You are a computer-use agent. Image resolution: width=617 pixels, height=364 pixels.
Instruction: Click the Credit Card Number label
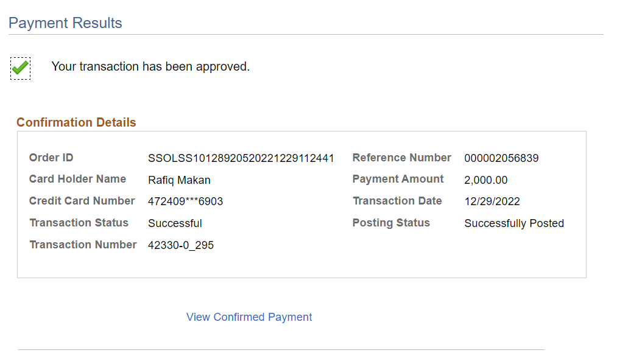(x=82, y=201)
